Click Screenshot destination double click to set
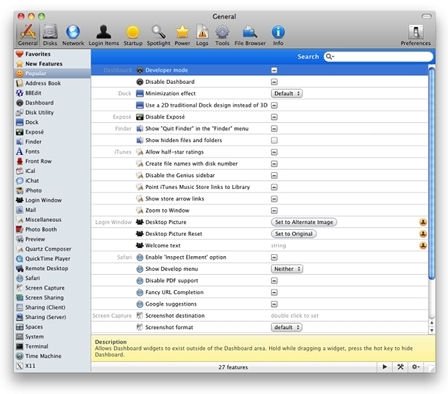Screen dimensions: 448x394 294,316
